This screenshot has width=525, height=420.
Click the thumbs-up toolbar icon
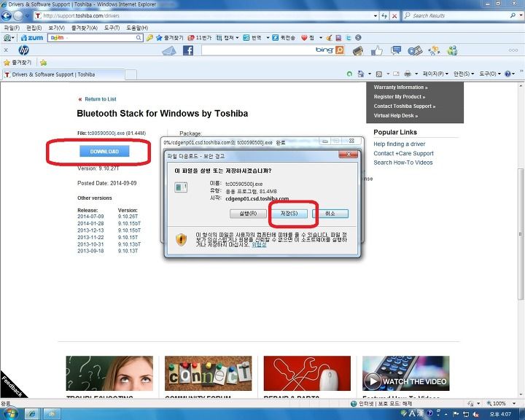click(377, 50)
